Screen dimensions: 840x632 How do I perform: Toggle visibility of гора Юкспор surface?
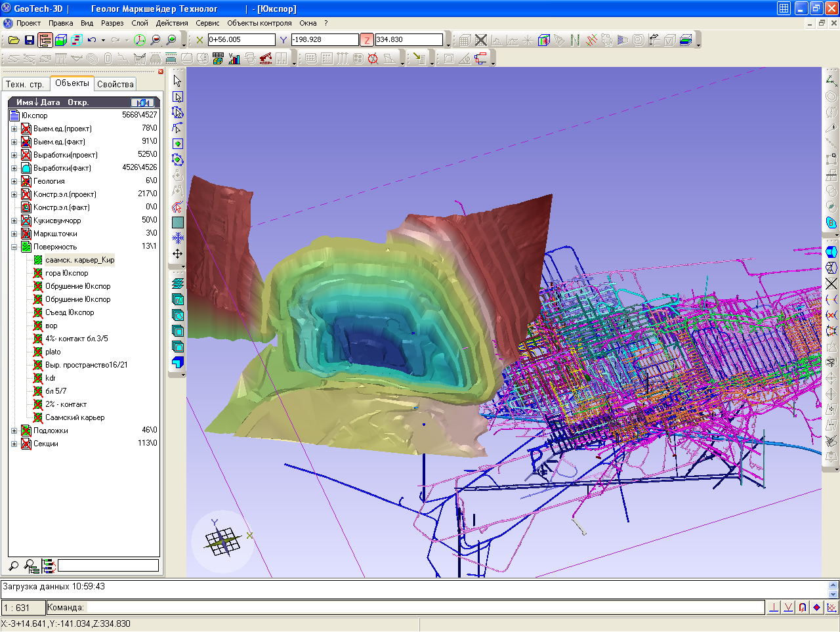coord(38,273)
